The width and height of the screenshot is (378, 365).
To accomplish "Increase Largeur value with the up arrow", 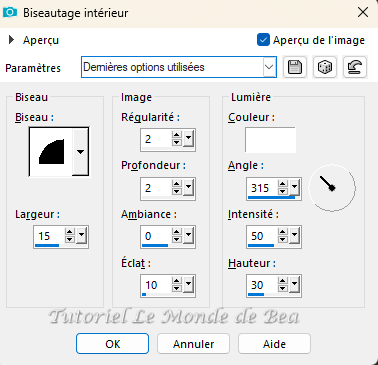I will [x=70, y=232].
